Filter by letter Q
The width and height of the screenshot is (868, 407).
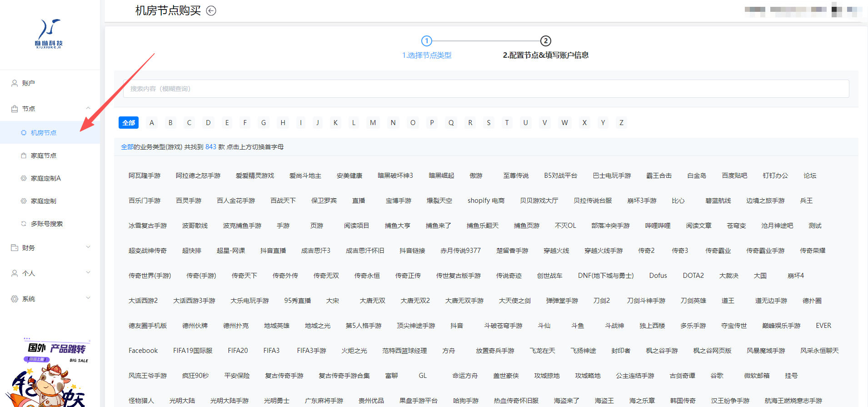tap(451, 123)
